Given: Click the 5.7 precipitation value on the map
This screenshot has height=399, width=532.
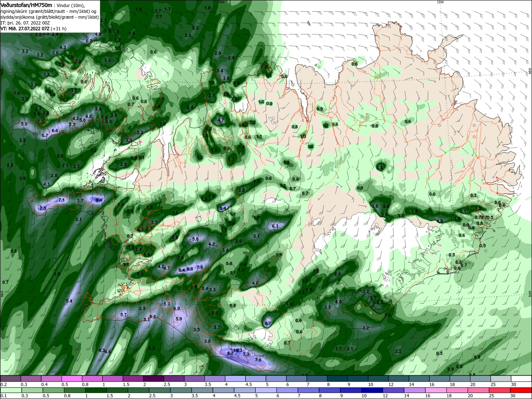Looking at the screenshot, I should (123, 315).
